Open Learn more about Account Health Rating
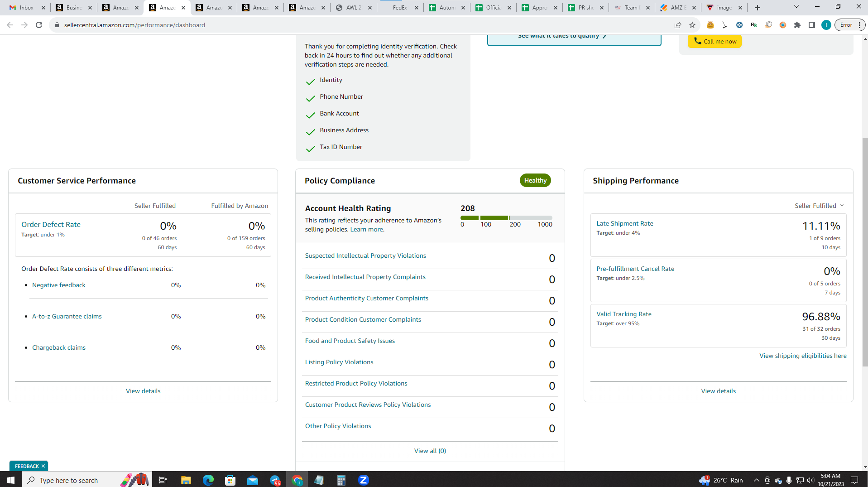This screenshot has width=868, height=487. (x=366, y=230)
